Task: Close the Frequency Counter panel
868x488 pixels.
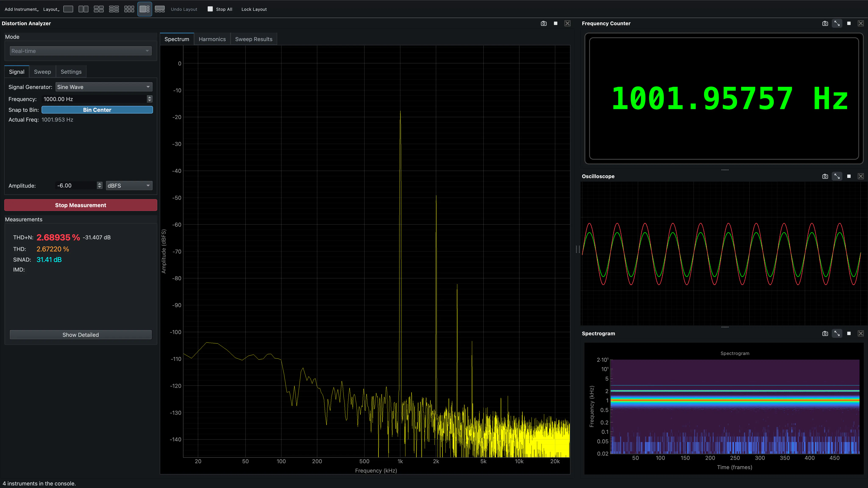Action: point(861,23)
